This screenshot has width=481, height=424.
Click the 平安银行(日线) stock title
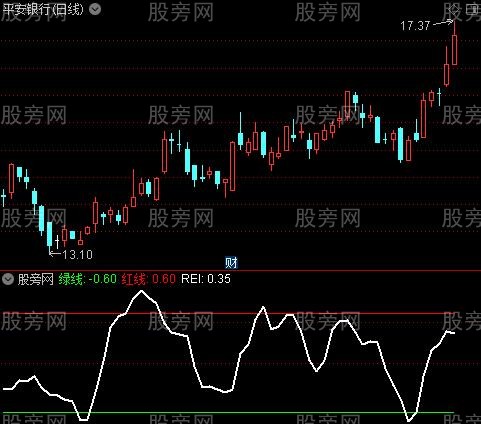coord(42,9)
